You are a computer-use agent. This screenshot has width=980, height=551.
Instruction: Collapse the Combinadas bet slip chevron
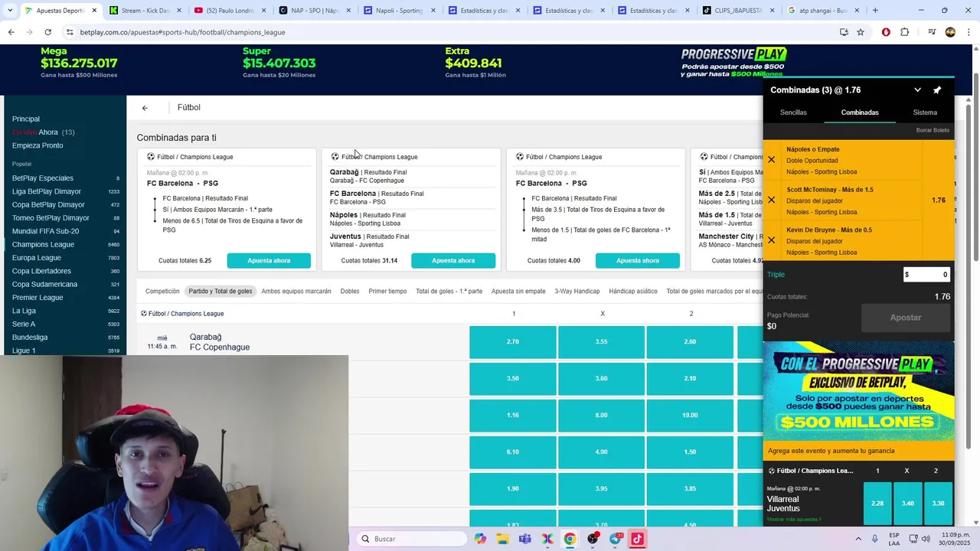click(x=917, y=90)
